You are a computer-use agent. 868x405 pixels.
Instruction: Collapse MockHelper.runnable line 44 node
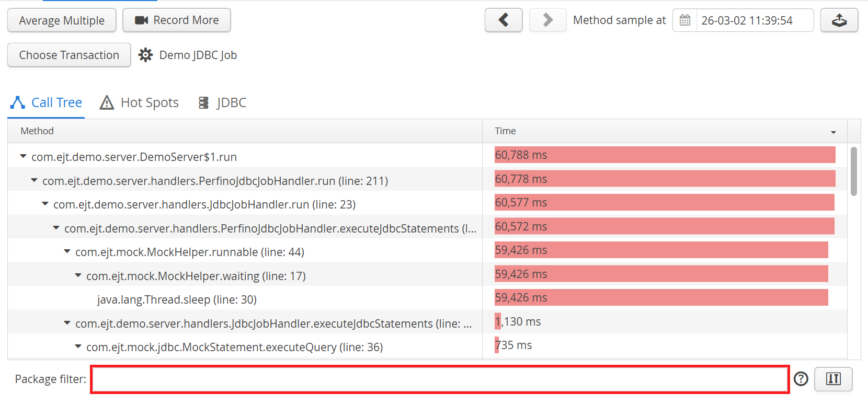[x=67, y=251]
